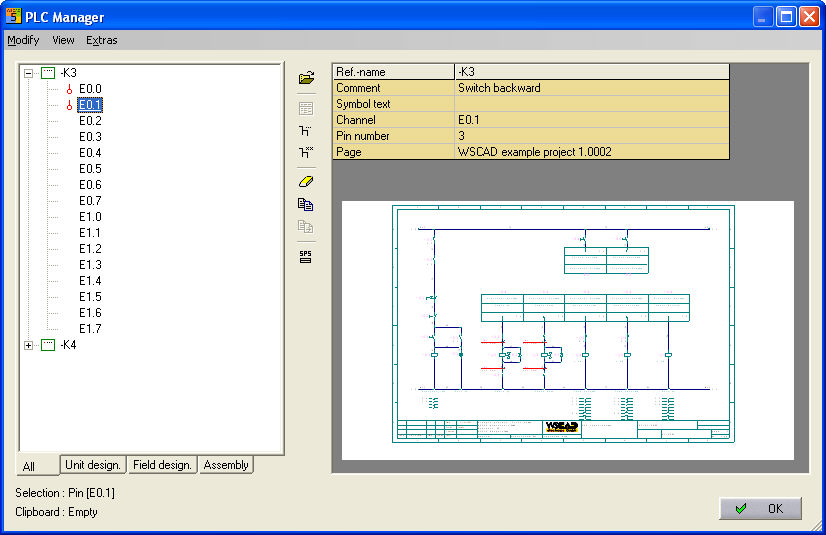
Task: Confirm with the OK button
Action: click(760, 508)
